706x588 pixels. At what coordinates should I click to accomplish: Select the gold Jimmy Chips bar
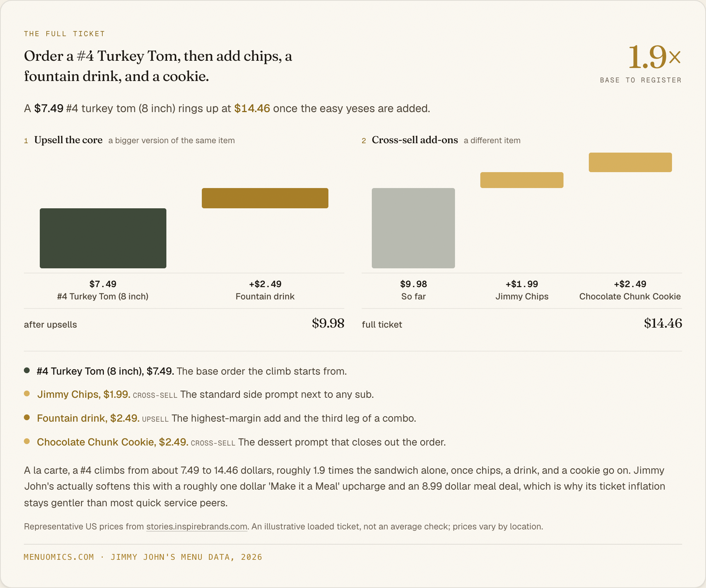(x=522, y=180)
